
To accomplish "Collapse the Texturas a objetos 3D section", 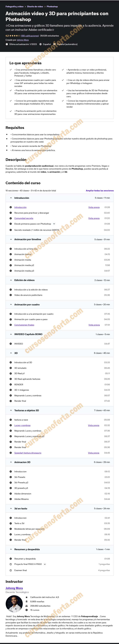I will tap(11, 410).
